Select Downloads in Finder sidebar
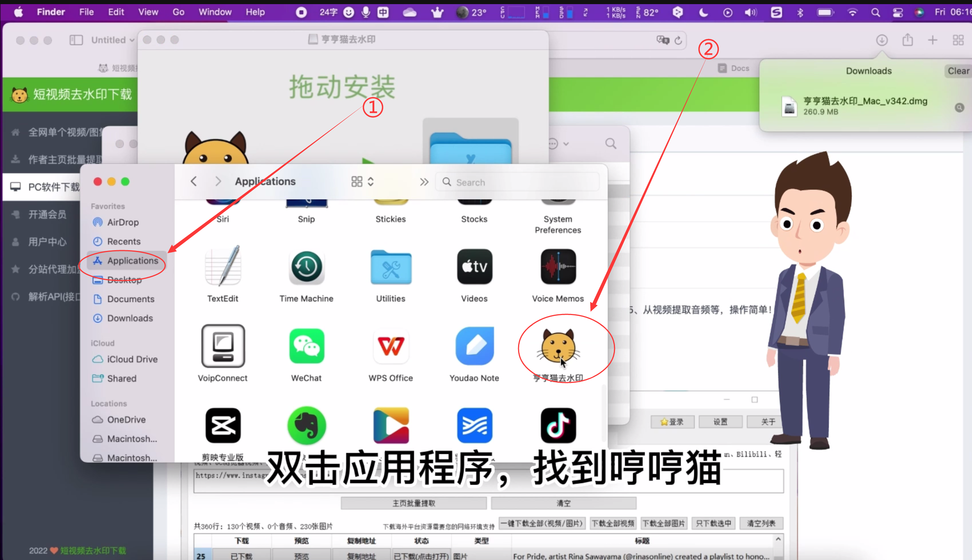 (x=130, y=318)
